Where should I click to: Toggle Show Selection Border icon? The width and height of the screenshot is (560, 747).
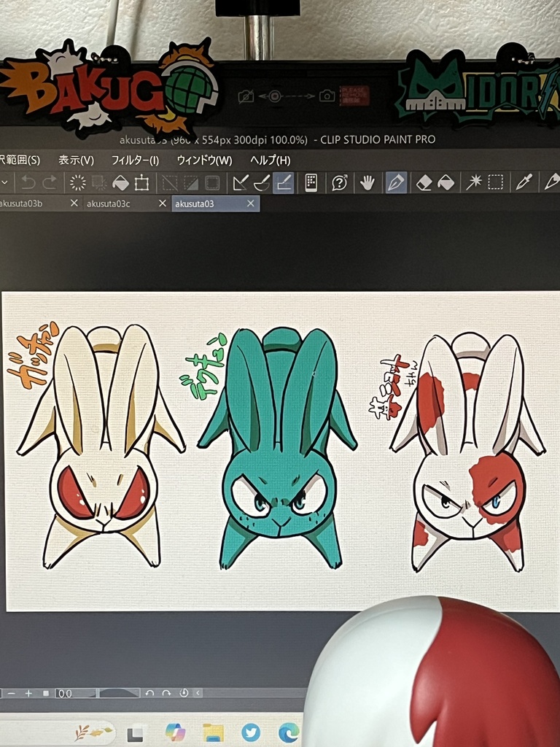pos(212,183)
